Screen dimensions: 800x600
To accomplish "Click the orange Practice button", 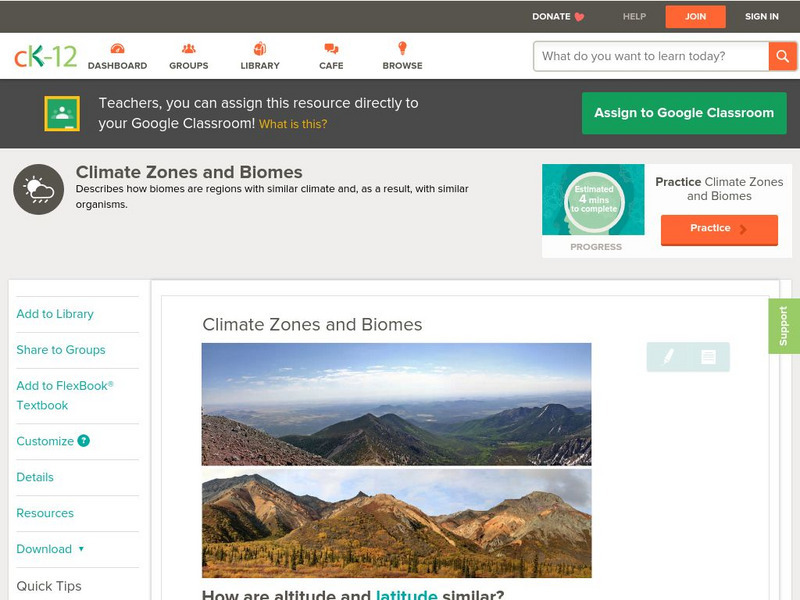I will pos(719,230).
